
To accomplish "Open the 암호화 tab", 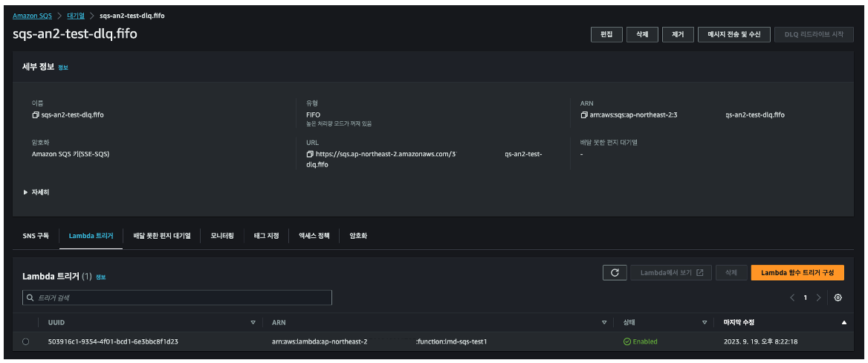I will [358, 236].
